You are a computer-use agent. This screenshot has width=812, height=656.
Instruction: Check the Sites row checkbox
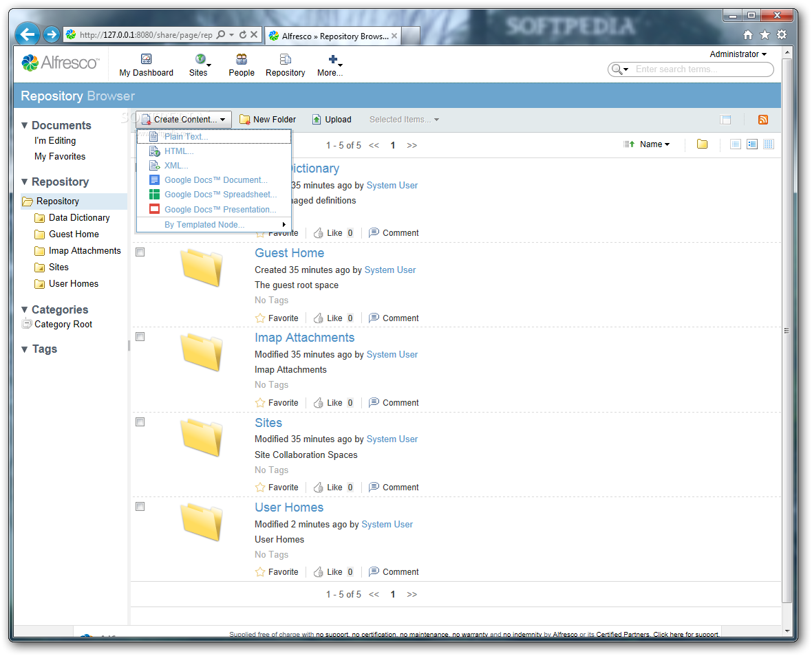point(140,422)
